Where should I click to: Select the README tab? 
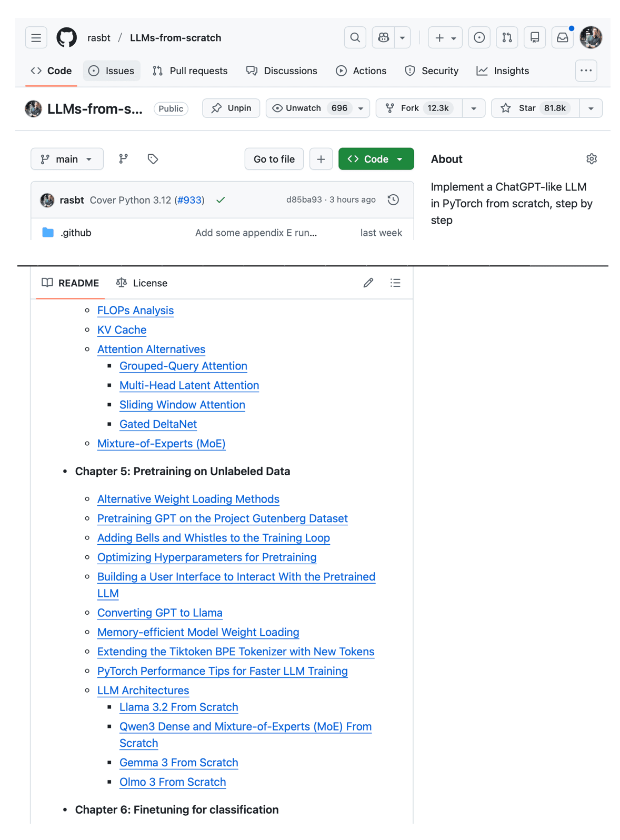pos(71,283)
